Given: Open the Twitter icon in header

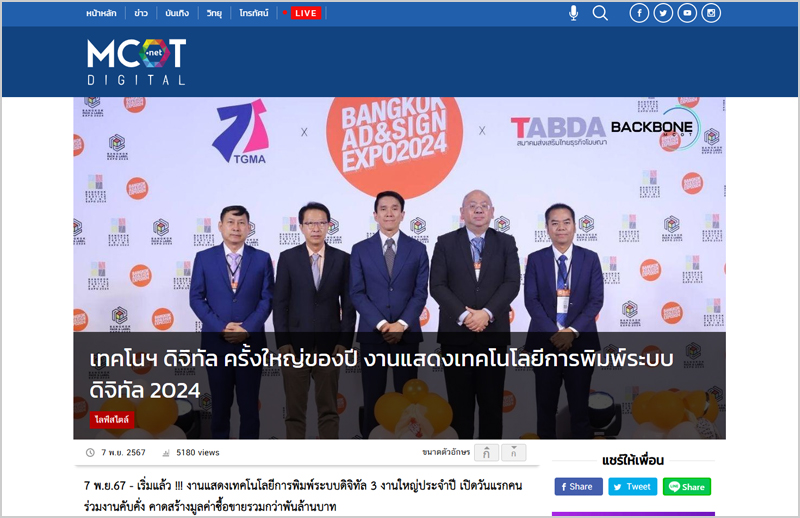Looking at the screenshot, I should point(663,13).
